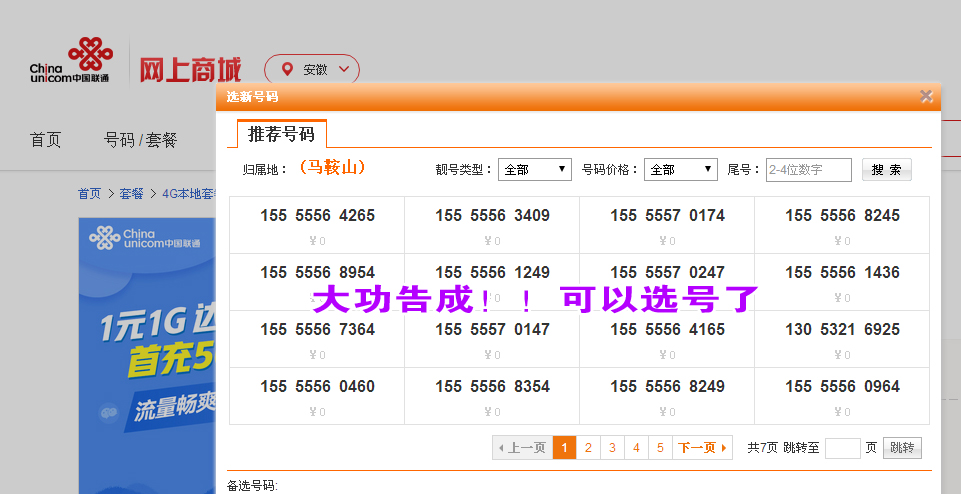Go to page 5 of results
This screenshot has height=494, width=961.
point(660,448)
